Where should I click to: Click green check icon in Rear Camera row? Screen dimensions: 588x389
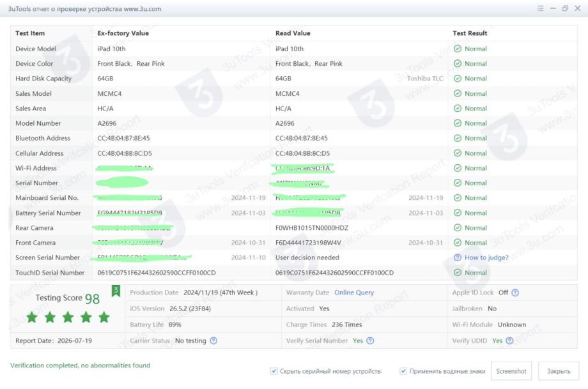click(x=458, y=228)
